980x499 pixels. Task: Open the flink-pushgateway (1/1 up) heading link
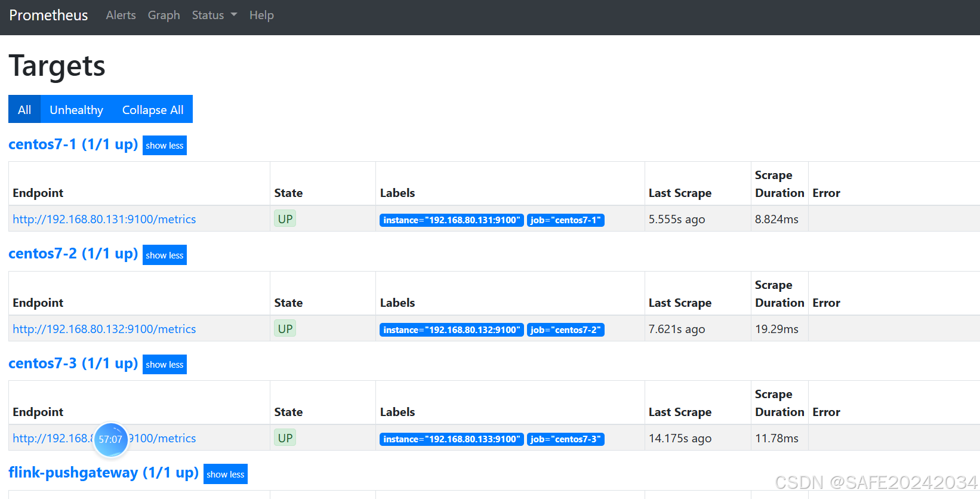103,473
